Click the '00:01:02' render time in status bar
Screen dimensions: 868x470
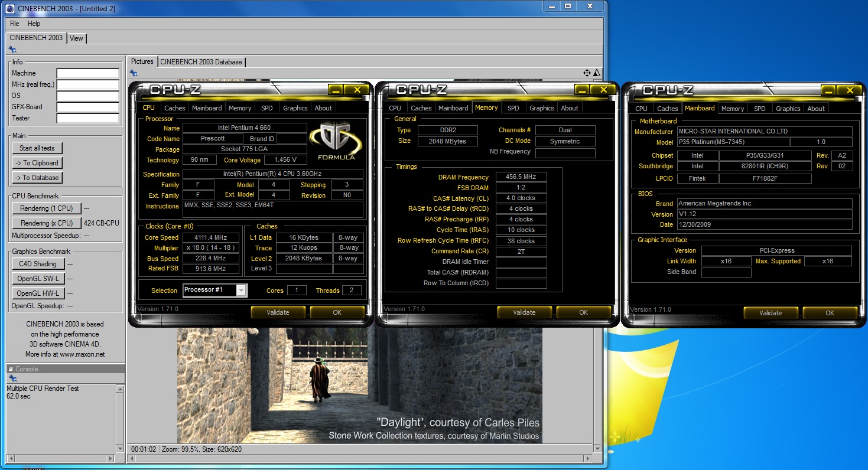pyautogui.click(x=144, y=449)
